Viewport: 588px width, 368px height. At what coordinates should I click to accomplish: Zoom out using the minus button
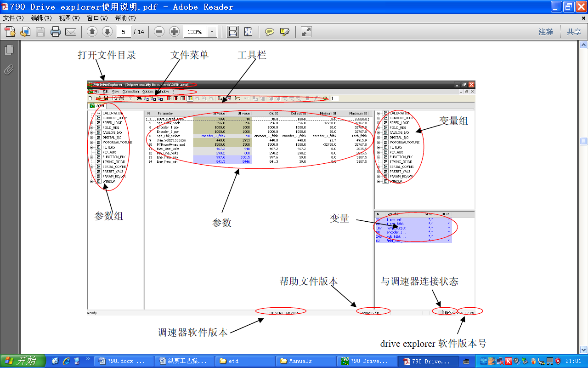159,32
